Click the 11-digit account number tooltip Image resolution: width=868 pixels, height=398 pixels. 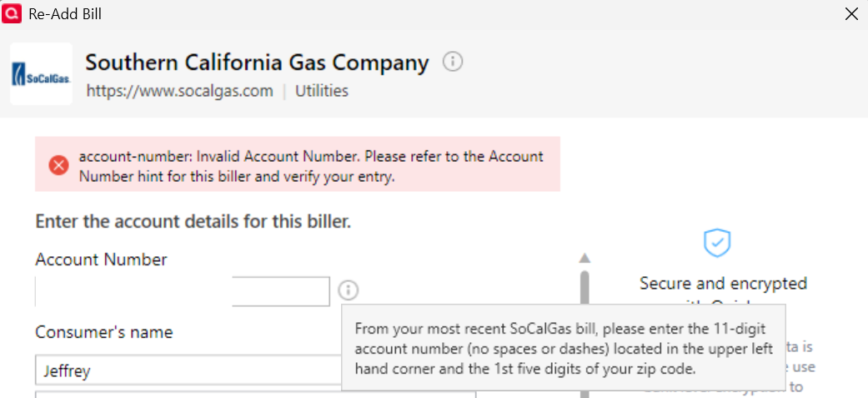(563, 348)
